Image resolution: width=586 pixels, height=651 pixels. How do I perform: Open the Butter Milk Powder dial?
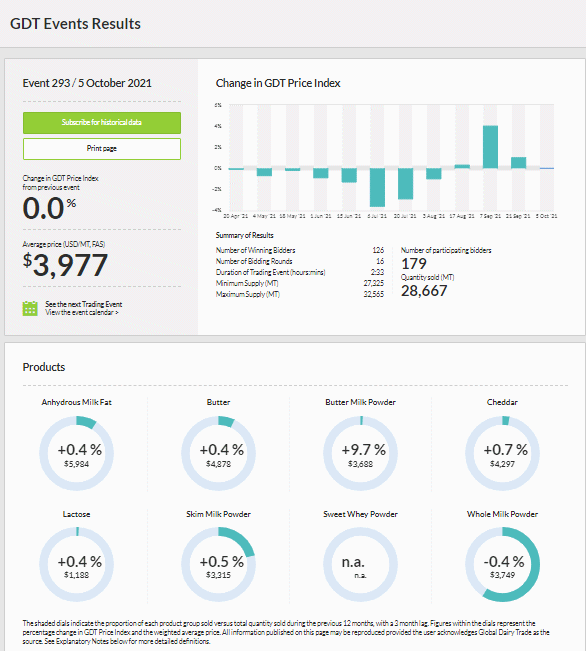point(360,453)
